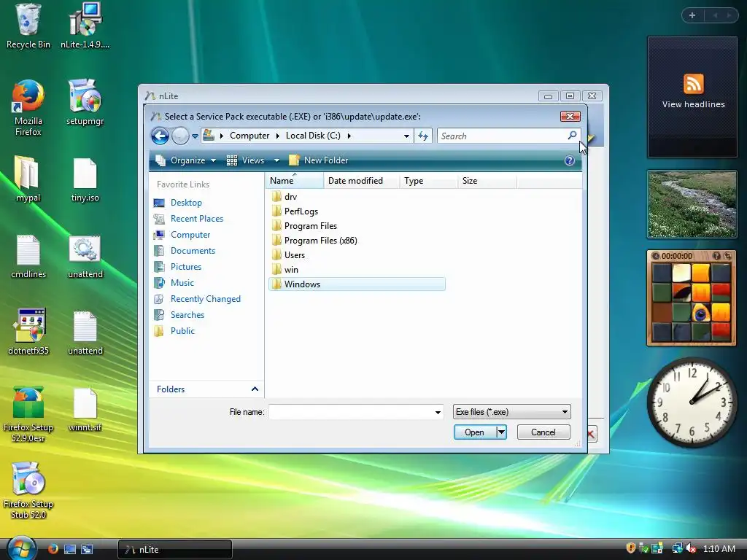Open Computer favorite link
Viewport: 747px width, 560px height.
click(x=182, y=235)
